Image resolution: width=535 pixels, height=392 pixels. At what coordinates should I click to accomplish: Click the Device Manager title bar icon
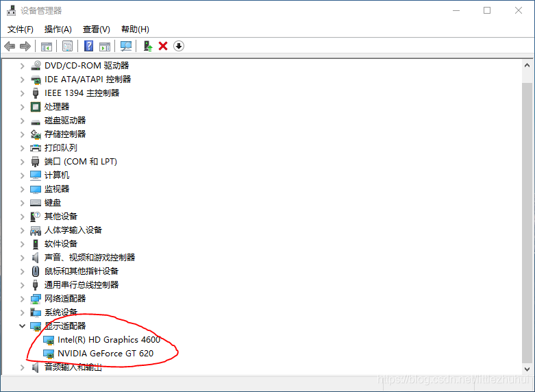click(11, 10)
